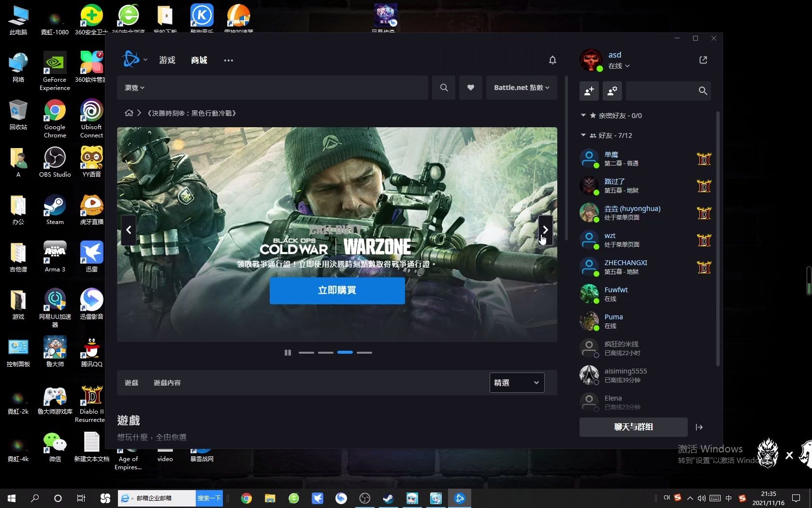Select offline friend aisiming5555
Viewport: 812px width, 508px height.
pos(646,375)
